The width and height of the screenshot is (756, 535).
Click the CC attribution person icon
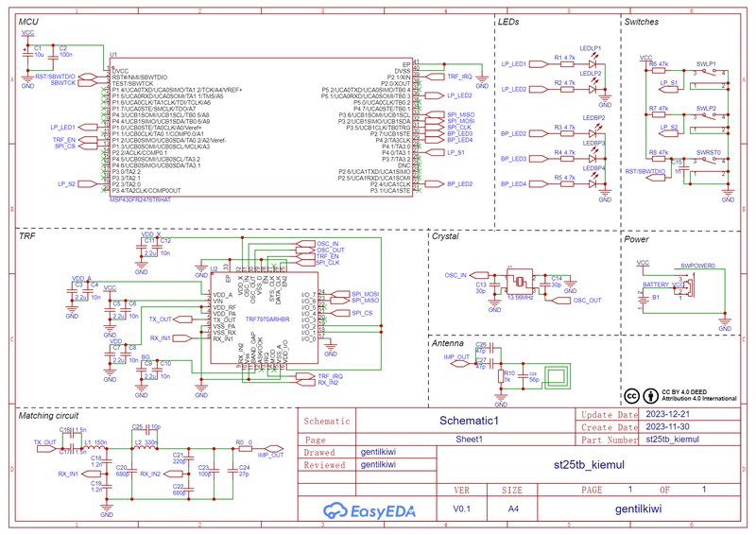click(651, 396)
